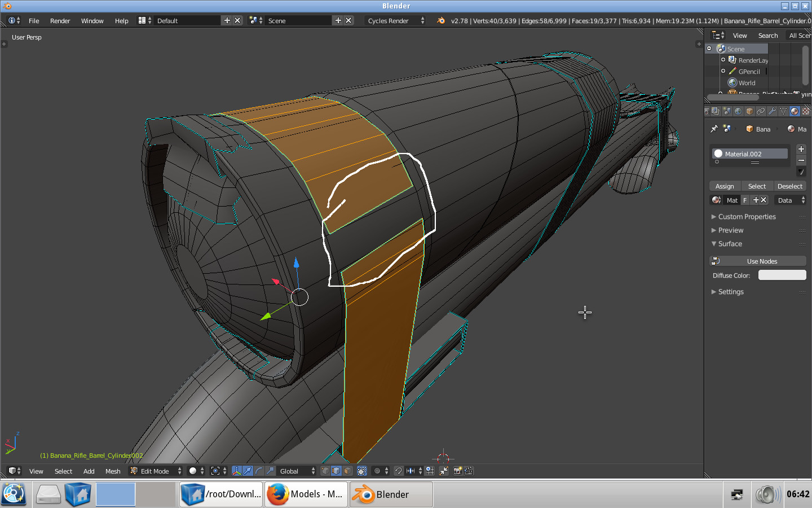Expand the Custom Properties panel
Viewport: 812px width, 508px height.
coord(747,217)
